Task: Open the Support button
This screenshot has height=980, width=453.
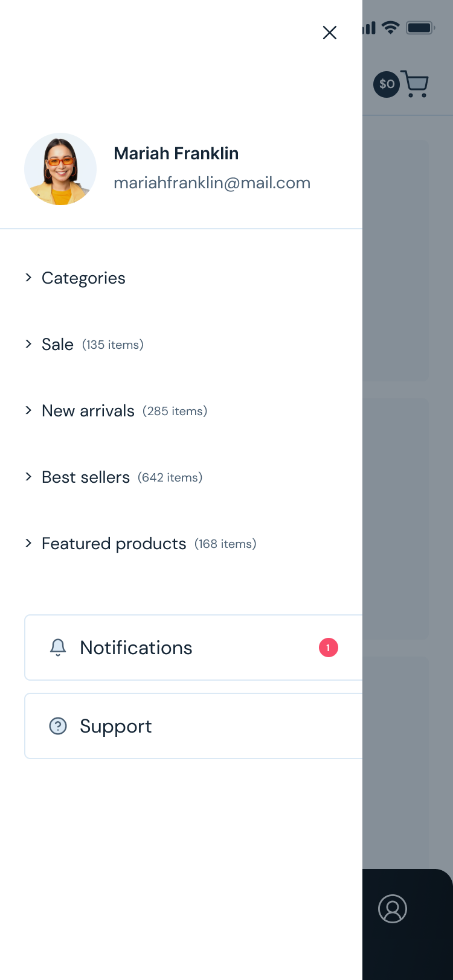Action: tap(181, 726)
